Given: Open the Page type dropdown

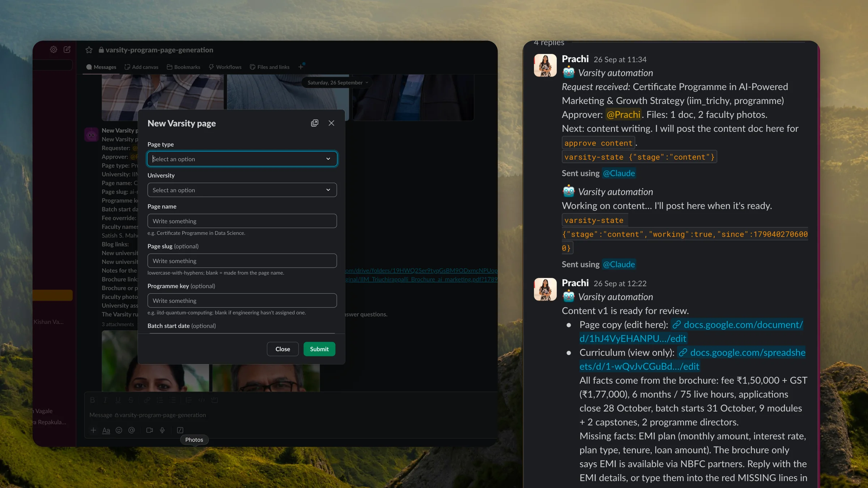Looking at the screenshot, I should click(242, 159).
